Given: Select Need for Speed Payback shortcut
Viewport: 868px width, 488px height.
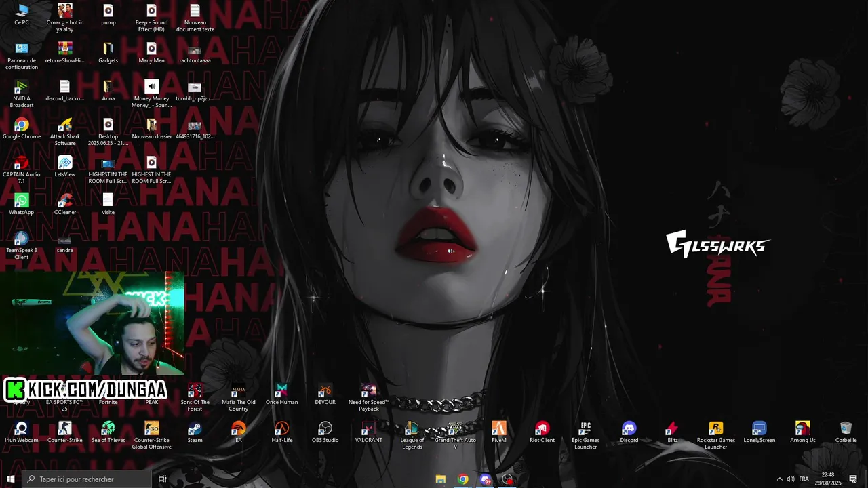Looking at the screenshot, I should pos(369,397).
